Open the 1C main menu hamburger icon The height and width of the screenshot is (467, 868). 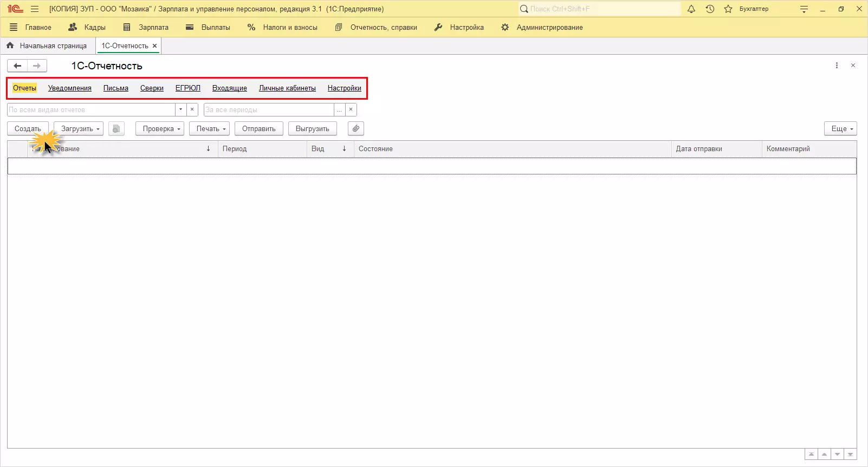tap(35, 9)
